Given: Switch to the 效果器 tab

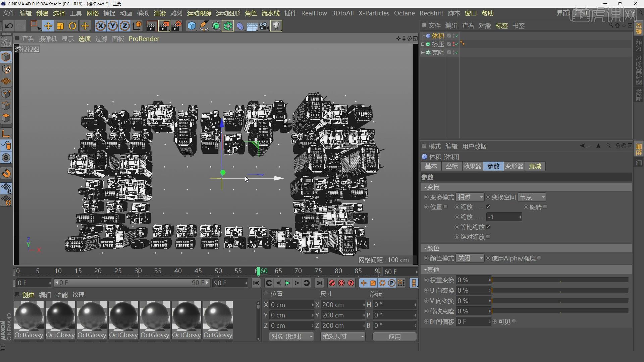Looking at the screenshot, I should click(472, 166).
